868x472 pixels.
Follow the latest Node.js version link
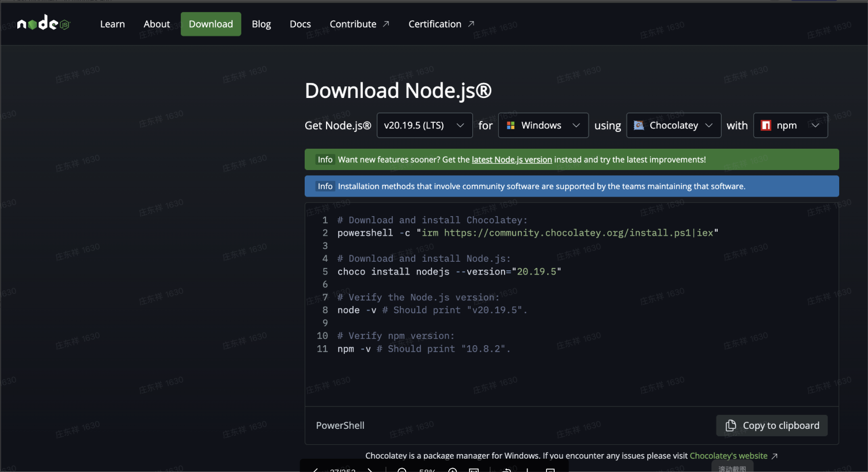511,160
